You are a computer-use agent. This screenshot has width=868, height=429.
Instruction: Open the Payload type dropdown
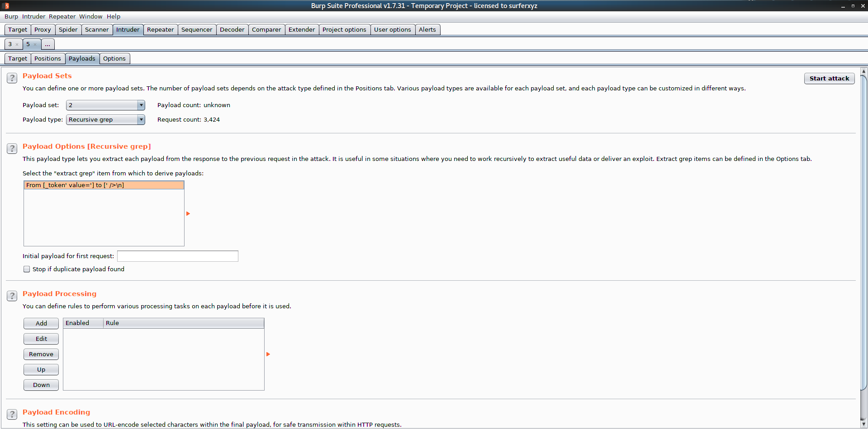pyautogui.click(x=105, y=120)
